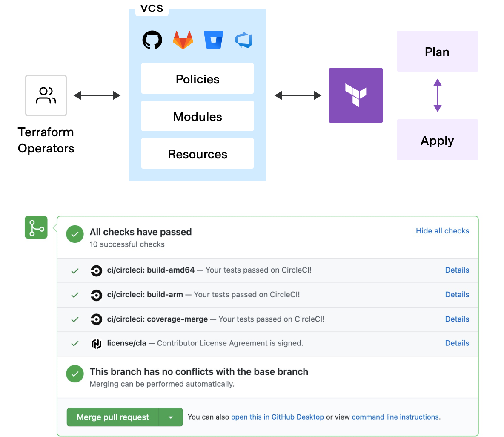Select the Policies box in VCS
The image size is (504, 437).
point(198,79)
